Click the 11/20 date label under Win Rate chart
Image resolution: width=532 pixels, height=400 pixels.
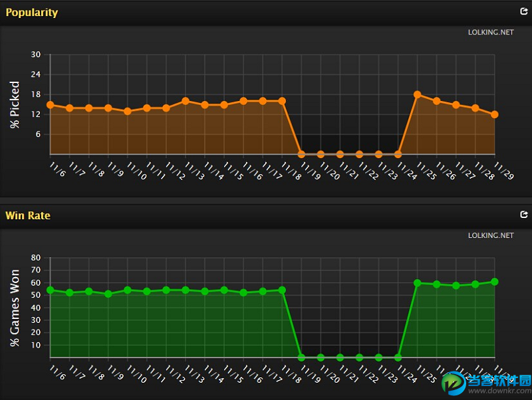pyautogui.click(x=329, y=373)
